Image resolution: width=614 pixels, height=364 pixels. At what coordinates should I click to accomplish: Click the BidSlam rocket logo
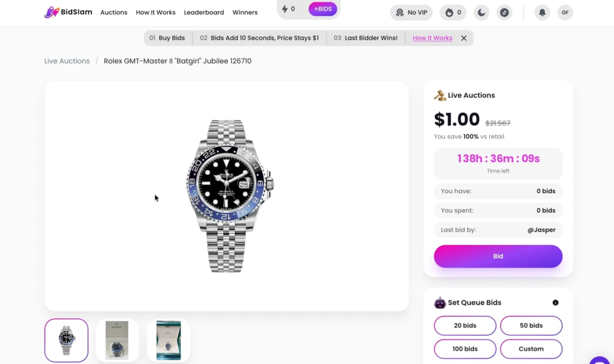[52, 12]
